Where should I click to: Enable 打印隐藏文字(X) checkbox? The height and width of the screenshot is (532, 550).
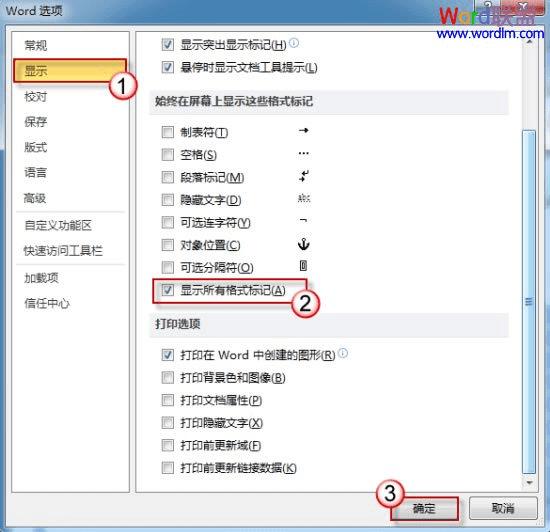coord(167,423)
